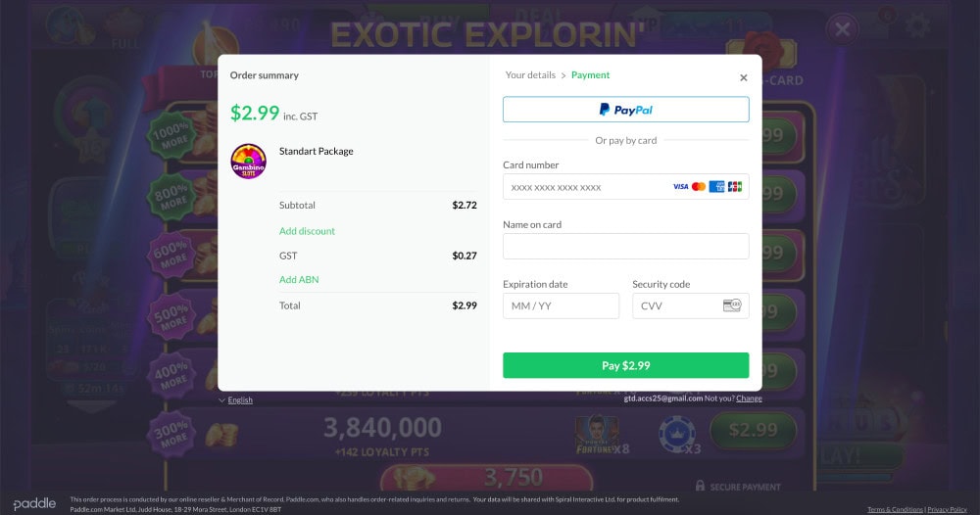Viewport: 980px width, 515px height.
Task: Click the CVV help card icon
Action: [731, 305]
